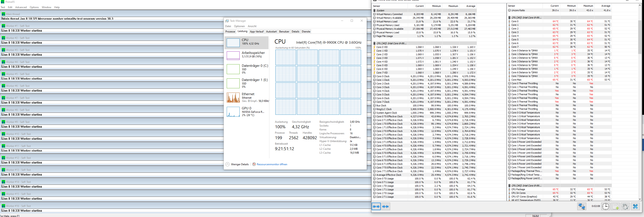Click the expand columns arrows button in HWiNFO

pos(376,206)
